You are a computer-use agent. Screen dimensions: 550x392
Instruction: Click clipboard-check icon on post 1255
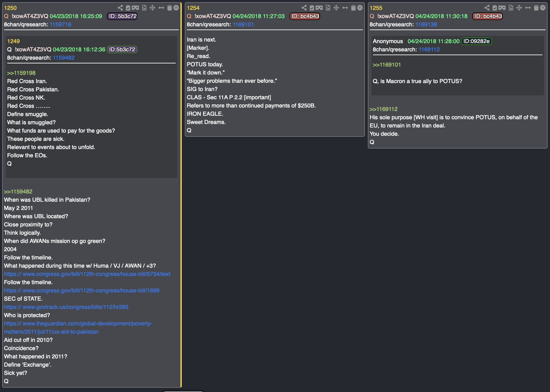click(x=494, y=8)
